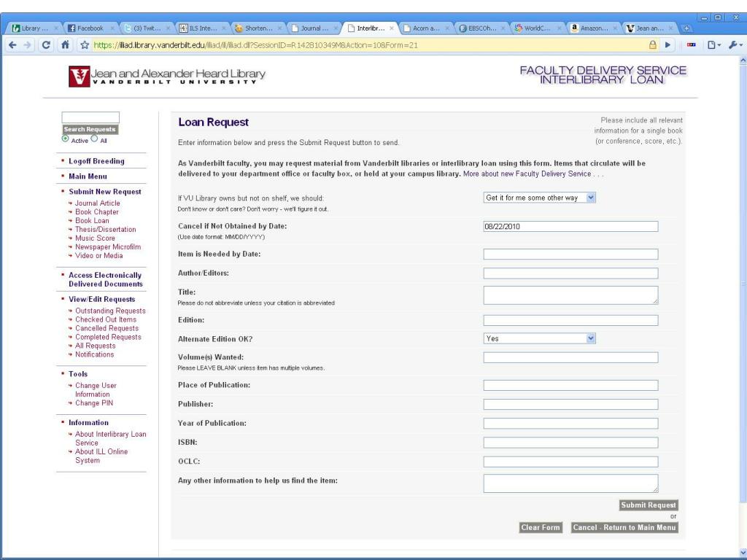Click the Item is Needed by Date field

coord(570,254)
